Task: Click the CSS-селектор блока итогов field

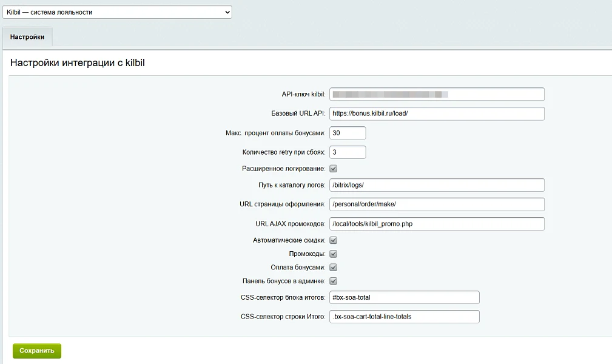Action: point(405,297)
